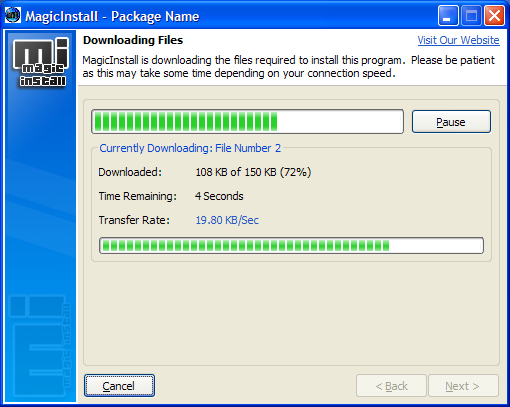Image resolution: width=510 pixels, height=407 pixels.
Task: Minimize the MagicInstall window
Action: pos(448,15)
